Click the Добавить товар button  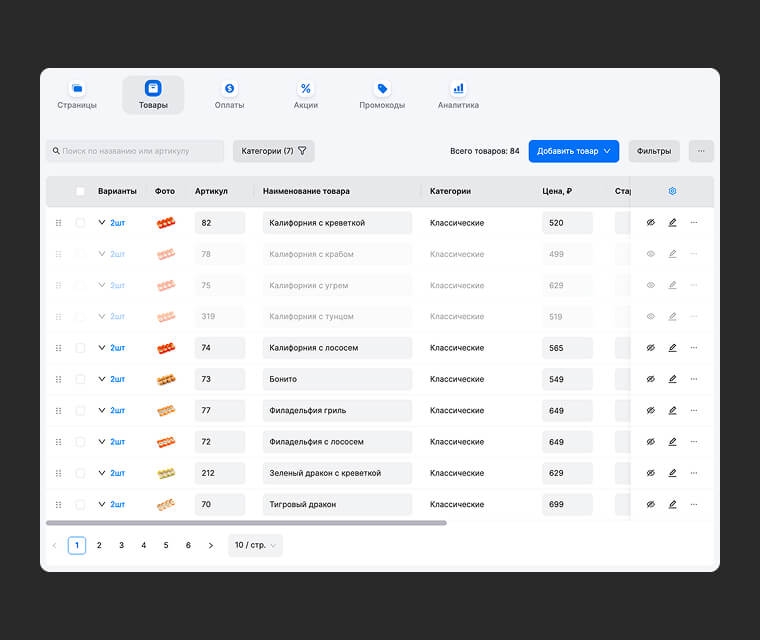tap(574, 151)
